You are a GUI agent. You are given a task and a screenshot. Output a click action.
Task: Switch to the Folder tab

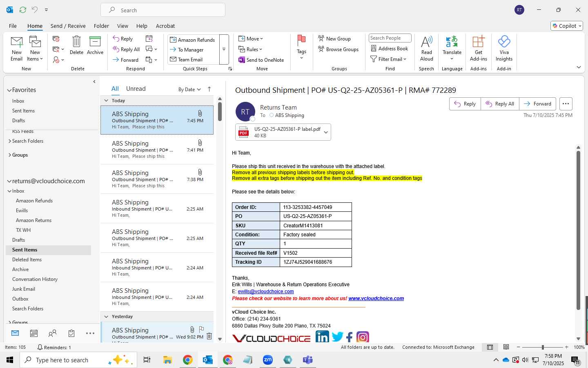[101, 26]
